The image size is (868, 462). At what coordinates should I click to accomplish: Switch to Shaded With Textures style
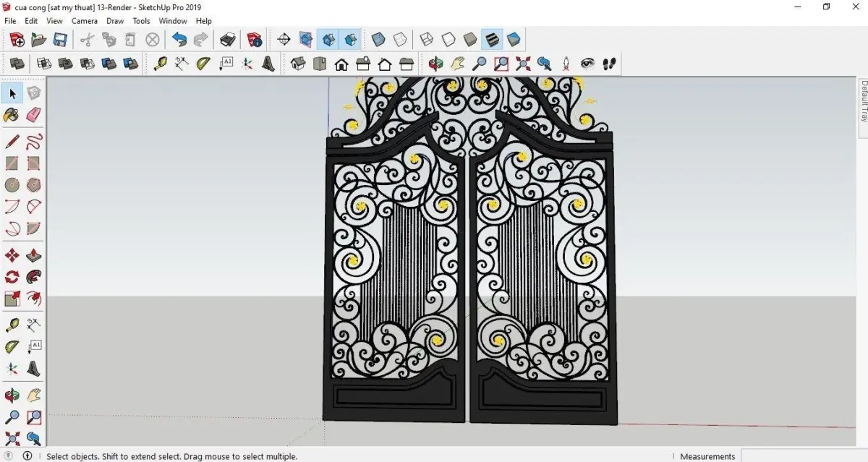click(492, 40)
